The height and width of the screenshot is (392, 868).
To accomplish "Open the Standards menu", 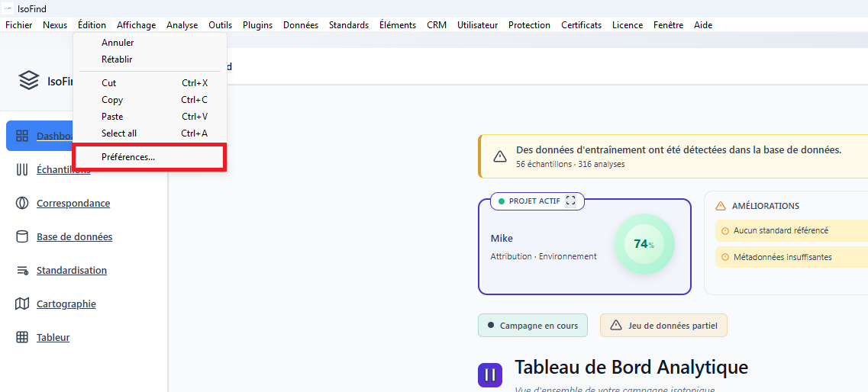I will click(x=349, y=25).
